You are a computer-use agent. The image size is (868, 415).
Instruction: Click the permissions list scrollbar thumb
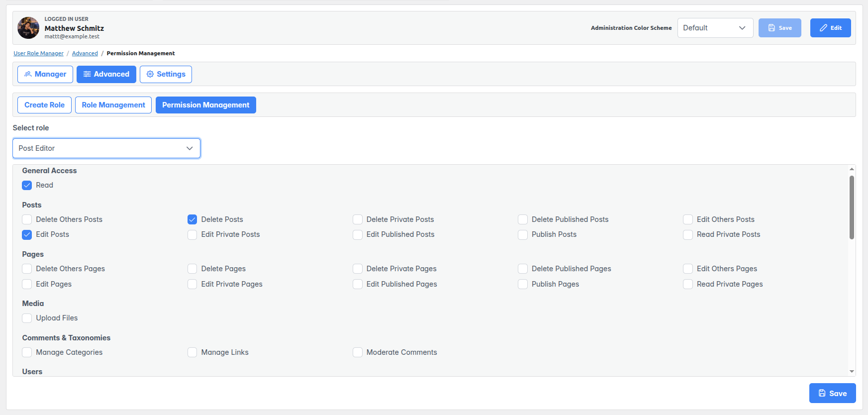tap(852, 207)
